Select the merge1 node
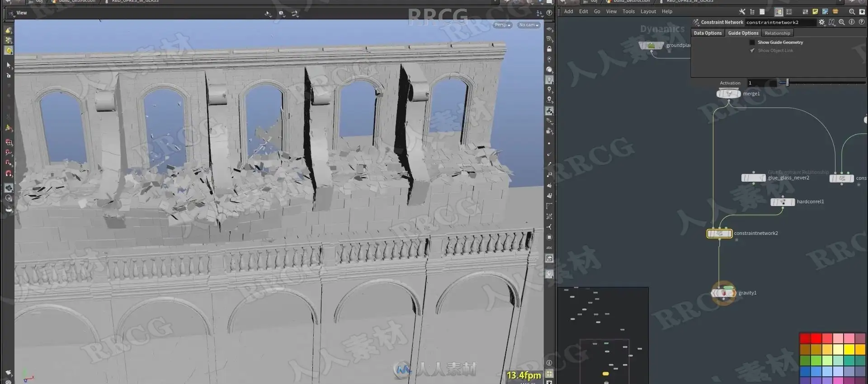868x384 pixels. pos(728,94)
